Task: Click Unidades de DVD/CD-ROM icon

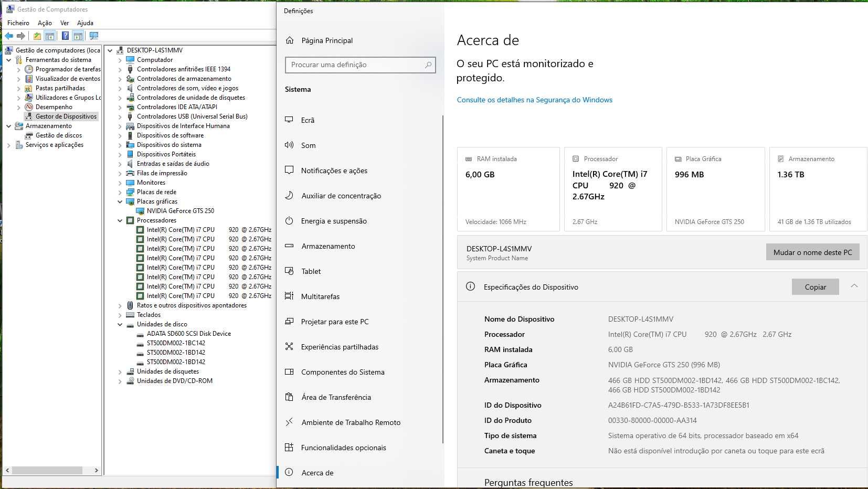Action: pos(130,381)
